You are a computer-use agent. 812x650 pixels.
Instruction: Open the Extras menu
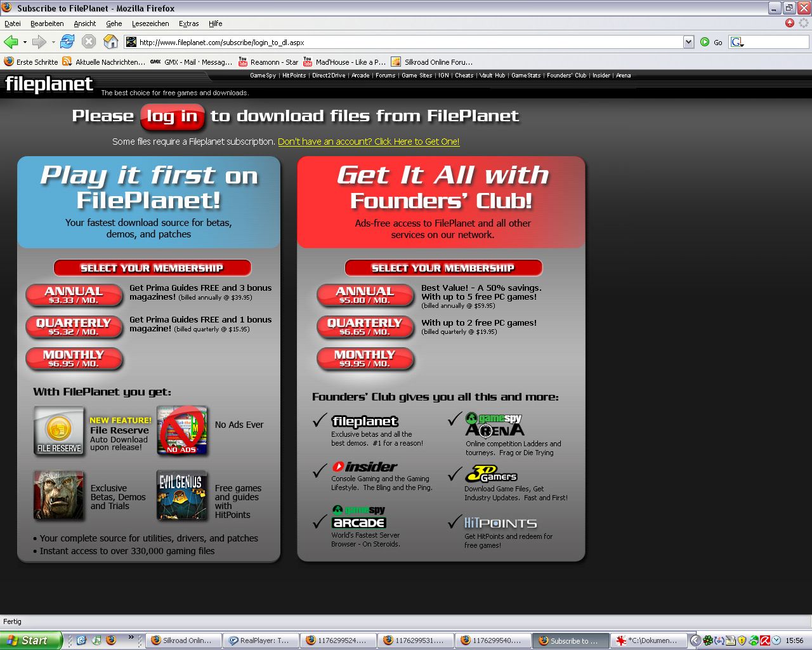(x=188, y=23)
